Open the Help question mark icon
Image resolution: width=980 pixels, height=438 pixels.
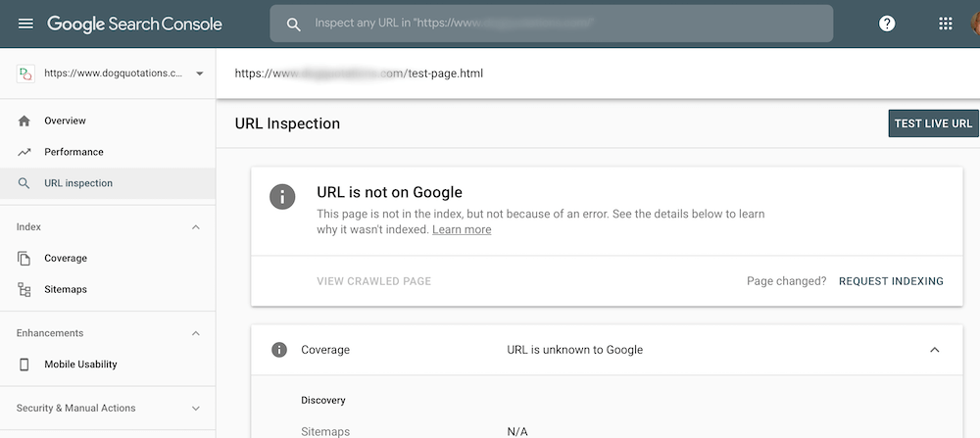click(887, 24)
